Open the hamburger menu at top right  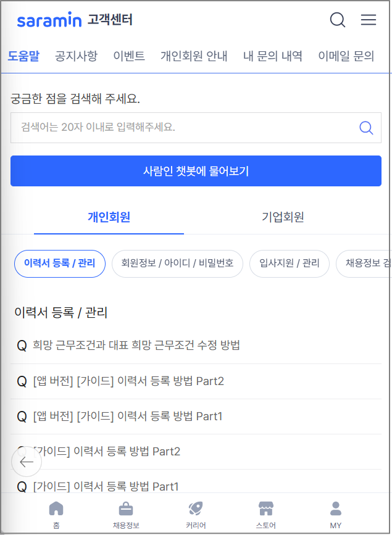369,20
